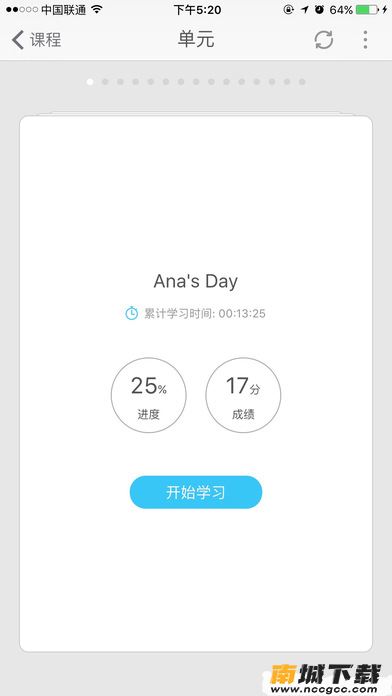Viewport: 392px width, 696px height.
Task: Select the first page indicator dot
Action: pos(90,82)
